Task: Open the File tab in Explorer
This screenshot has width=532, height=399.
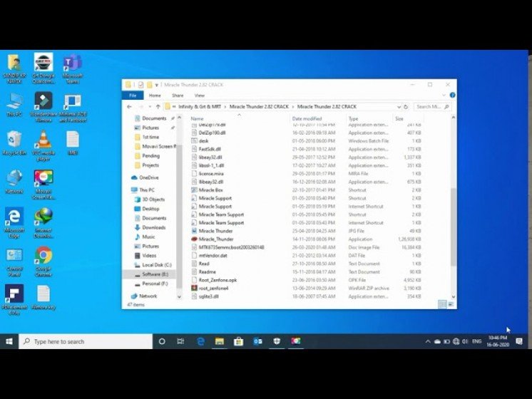Action: tap(133, 95)
